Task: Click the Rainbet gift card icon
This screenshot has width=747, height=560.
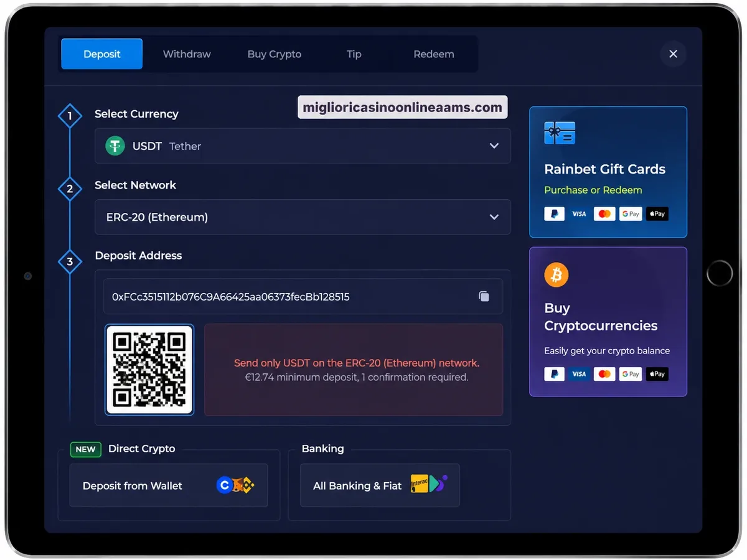Action: (x=560, y=133)
